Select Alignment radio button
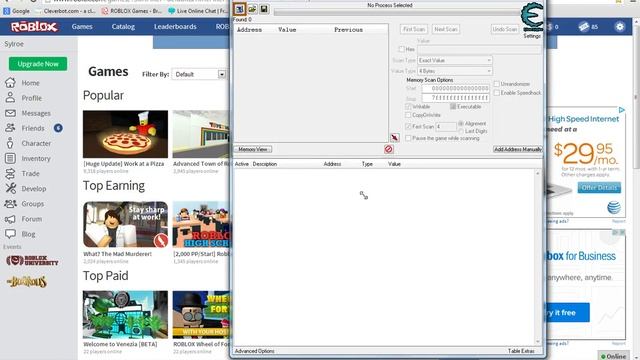 tap(461, 123)
